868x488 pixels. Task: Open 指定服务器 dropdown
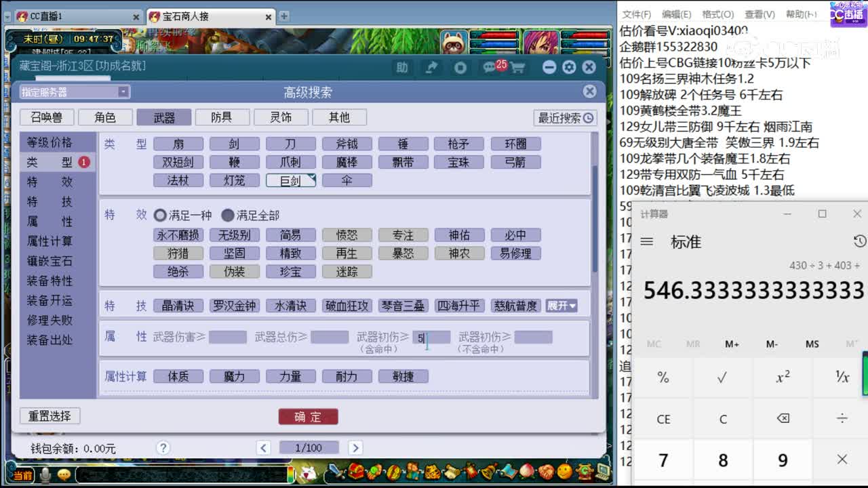coord(75,92)
